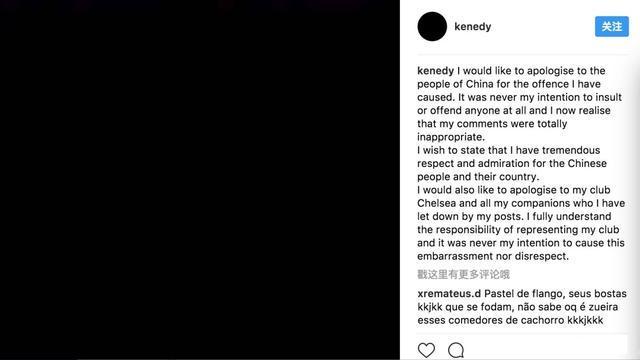Click the 'I wish to state' line

[x=509, y=150]
